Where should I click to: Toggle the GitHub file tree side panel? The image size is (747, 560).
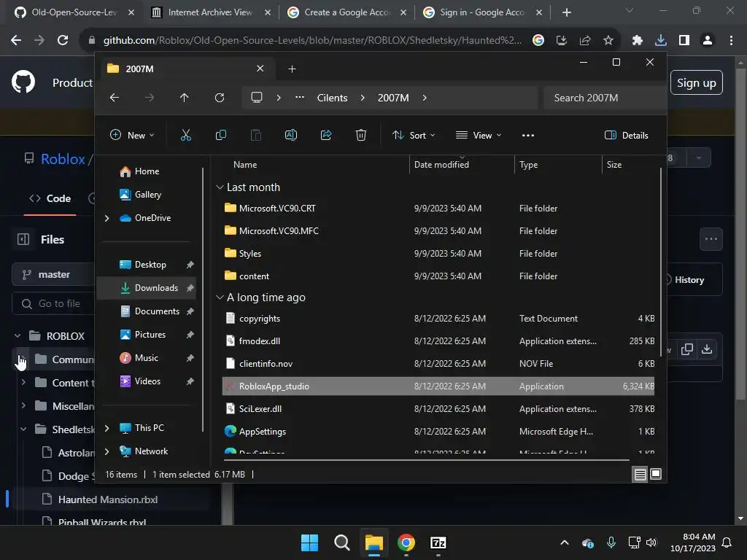[x=23, y=239]
